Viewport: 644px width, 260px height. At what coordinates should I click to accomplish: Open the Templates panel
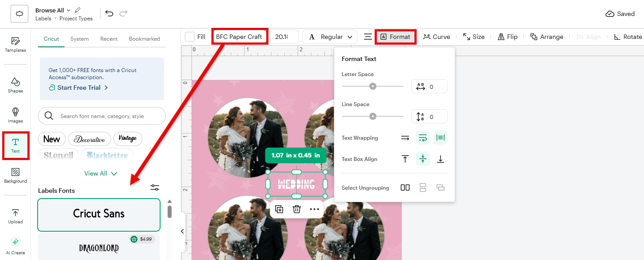pos(15,45)
